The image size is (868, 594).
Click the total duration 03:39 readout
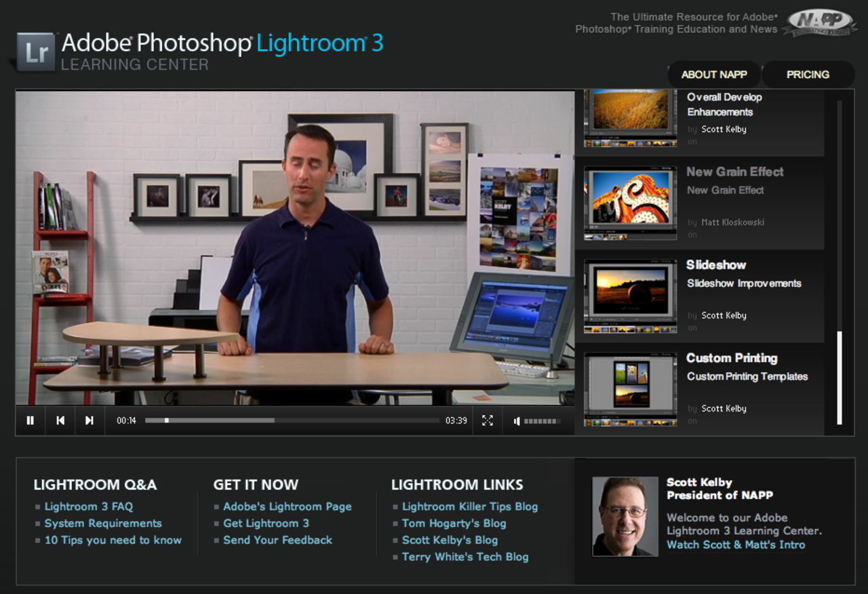click(x=456, y=421)
